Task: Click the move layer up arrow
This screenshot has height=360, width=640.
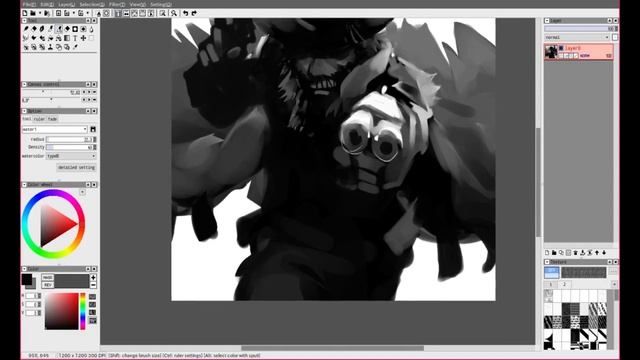Action: [597, 253]
